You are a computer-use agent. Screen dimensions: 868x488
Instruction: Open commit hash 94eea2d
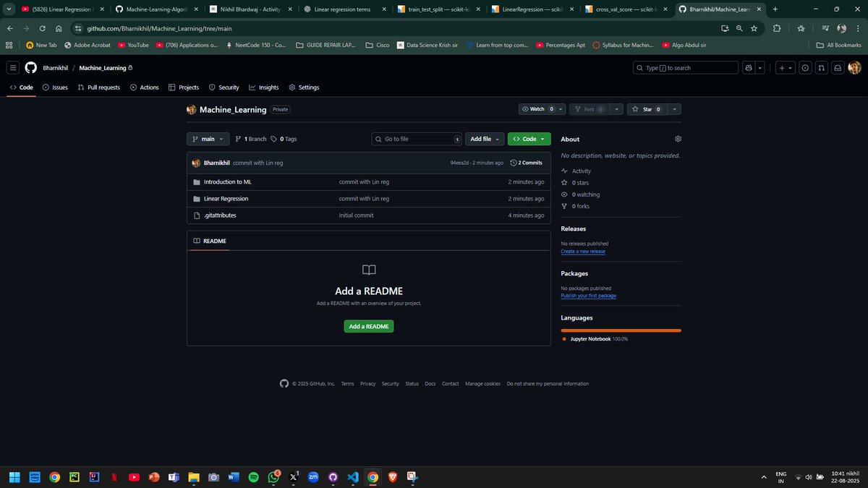460,163
